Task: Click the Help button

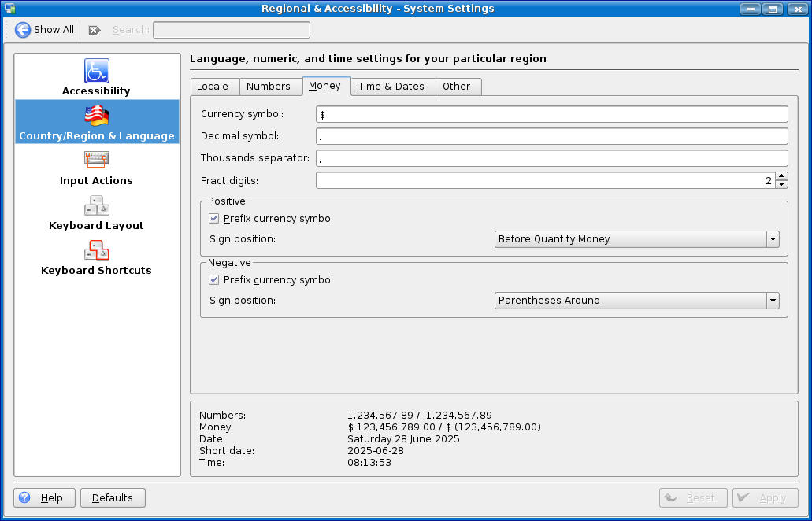Action: (44, 498)
